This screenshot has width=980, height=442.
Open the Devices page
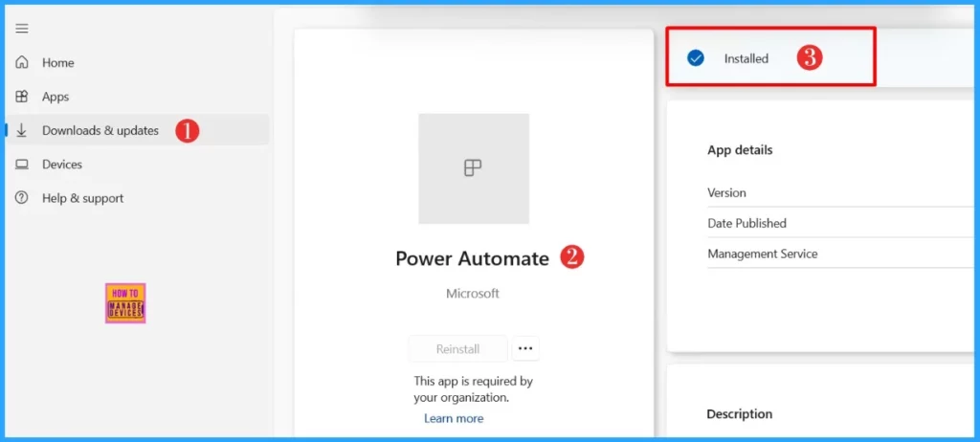138,165
